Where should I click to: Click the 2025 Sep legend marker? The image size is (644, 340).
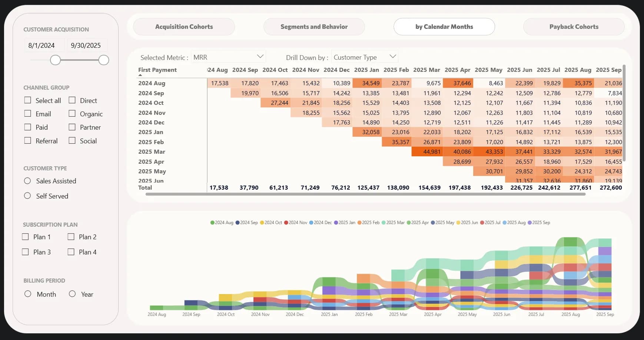coord(530,223)
